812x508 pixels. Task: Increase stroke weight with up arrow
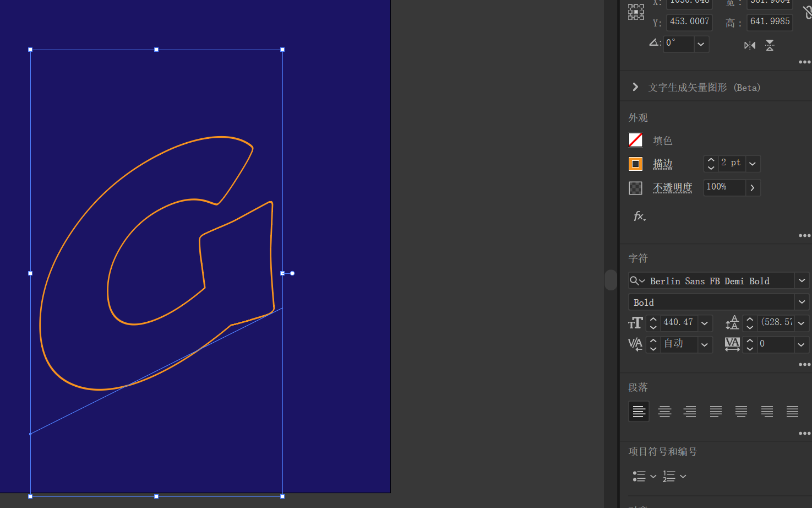pos(711,160)
